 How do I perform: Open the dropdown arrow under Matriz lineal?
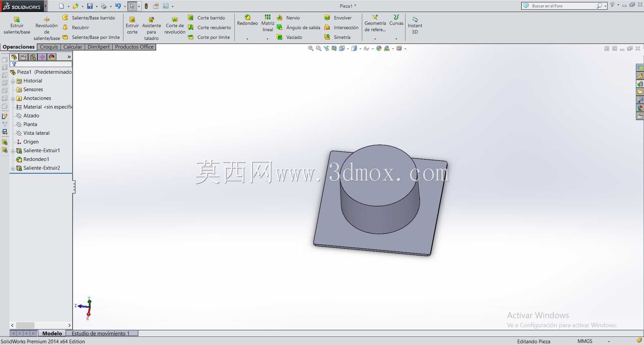[x=267, y=39]
